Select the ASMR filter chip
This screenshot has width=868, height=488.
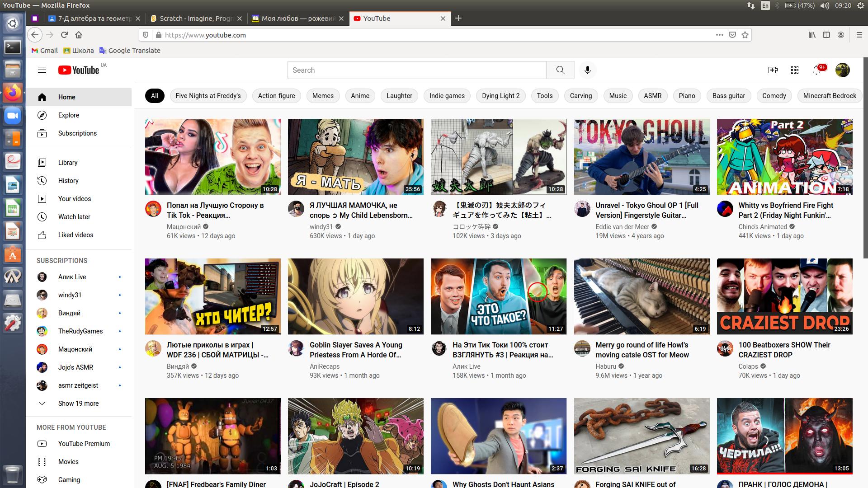click(x=652, y=96)
